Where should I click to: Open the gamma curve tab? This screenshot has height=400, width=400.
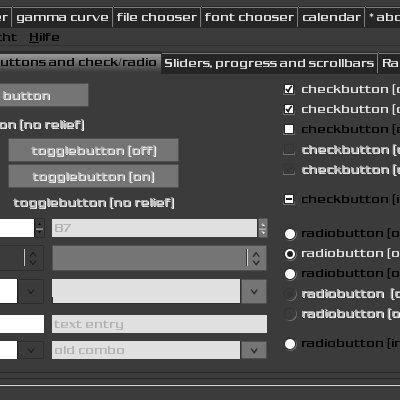coord(62,17)
